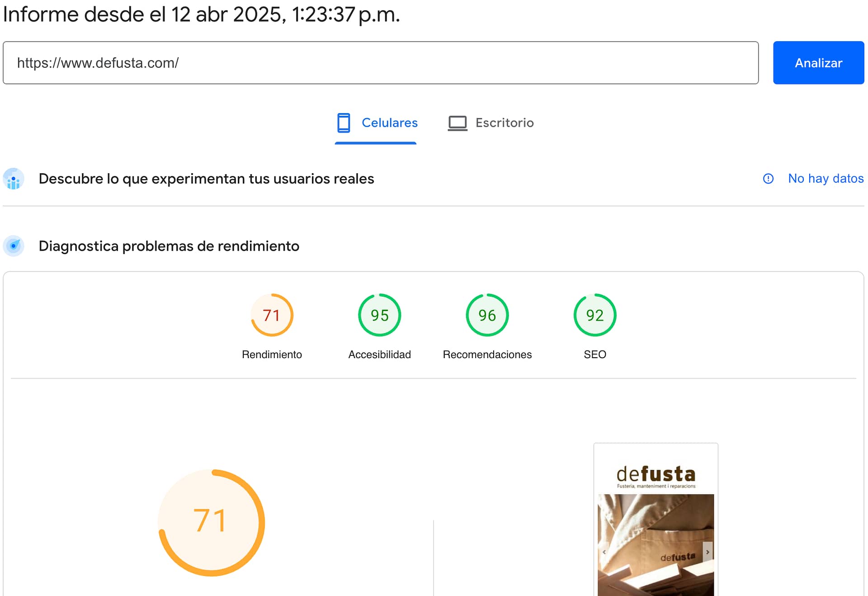Switch to the Celulares tab
Screen dimensions: 868x596
tap(376, 123)
